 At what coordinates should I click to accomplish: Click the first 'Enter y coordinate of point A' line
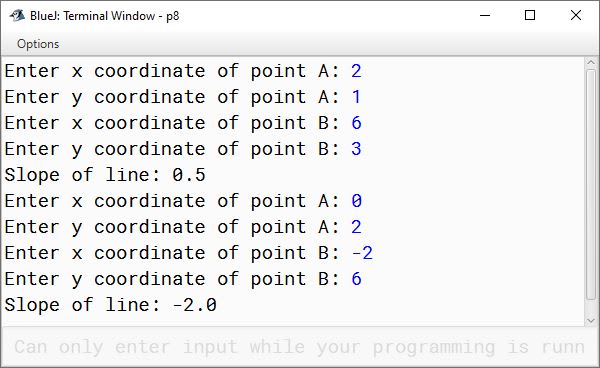pos(183,97)
